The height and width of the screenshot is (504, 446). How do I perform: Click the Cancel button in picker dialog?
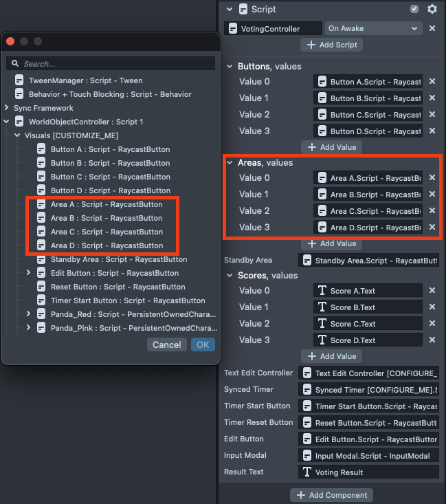[167, 344]
